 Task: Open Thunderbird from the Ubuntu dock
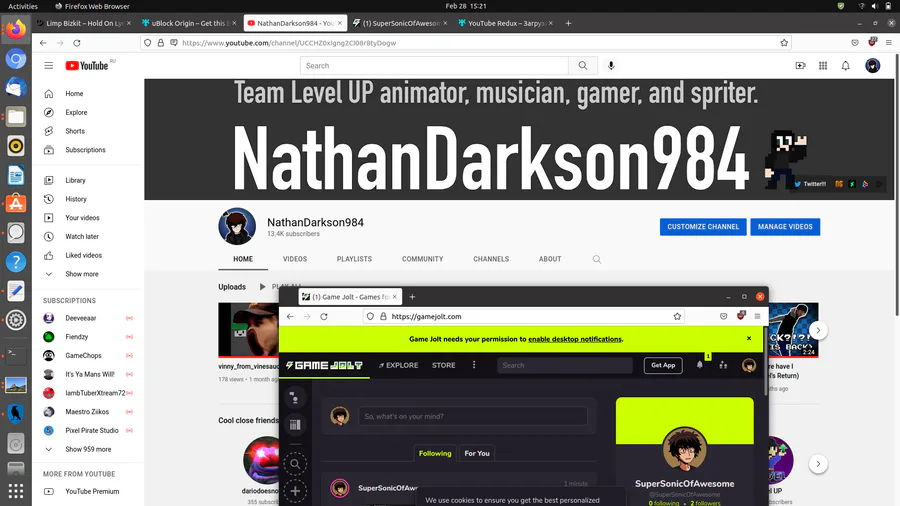[x=15, y=87]
